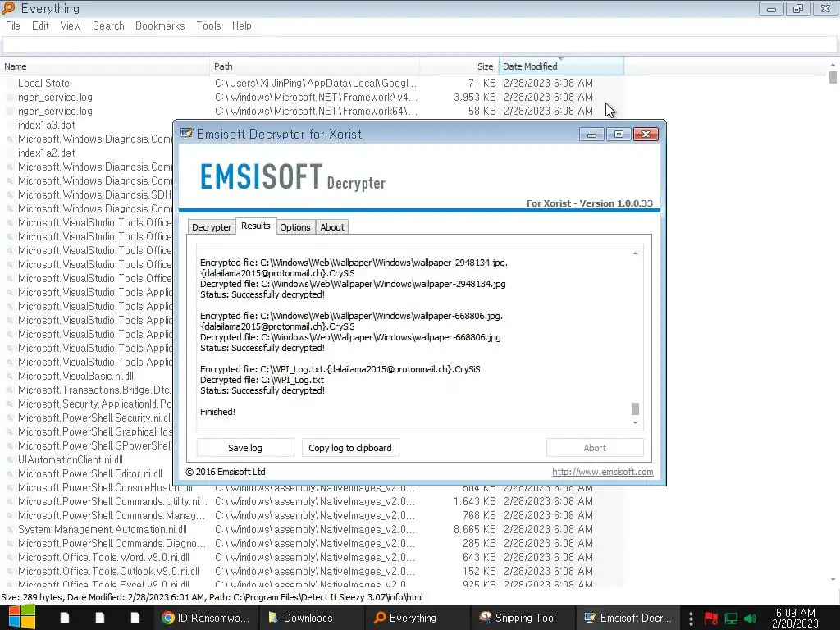Viewport: 840px width, 630px height.
Task: Open the network tray icon
Action: pyautogui.click(x=731, y=619)
